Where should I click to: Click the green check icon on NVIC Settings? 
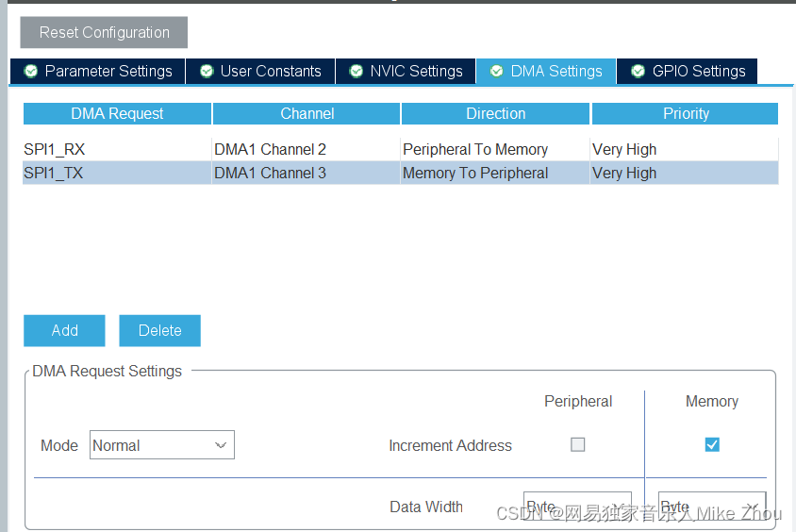[x=357, y=71]
